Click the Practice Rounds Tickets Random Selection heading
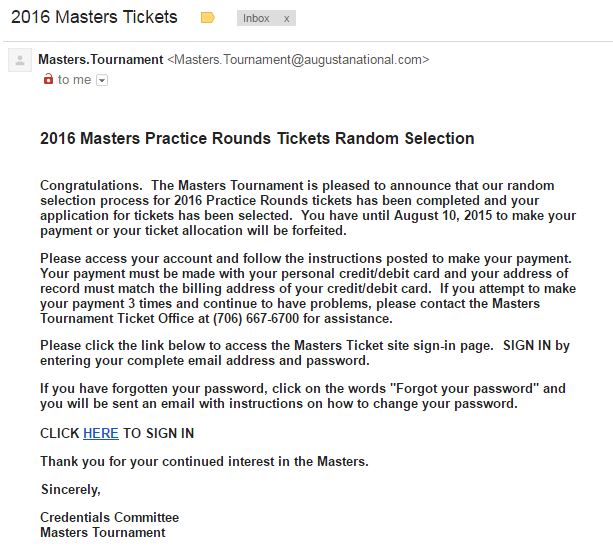This screenshot has height=547, width=613. click(x=257, y=138)
